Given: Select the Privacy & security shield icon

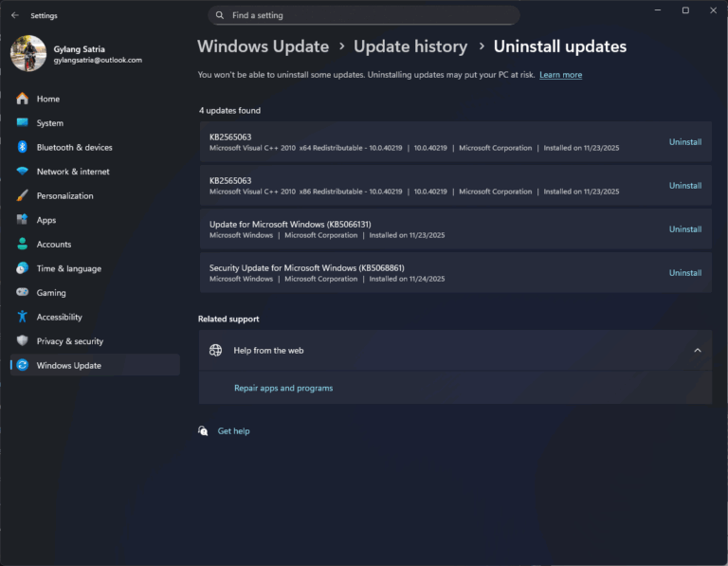Looking at the screenshot, I should coord(22,341).
